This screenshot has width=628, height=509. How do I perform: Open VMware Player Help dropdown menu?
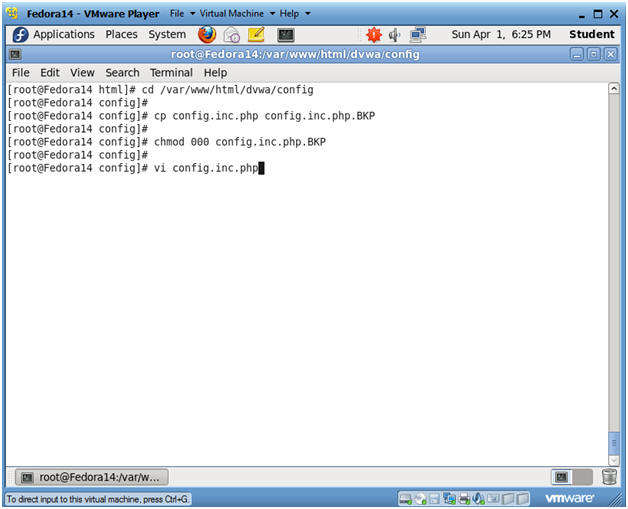(295, 14)
